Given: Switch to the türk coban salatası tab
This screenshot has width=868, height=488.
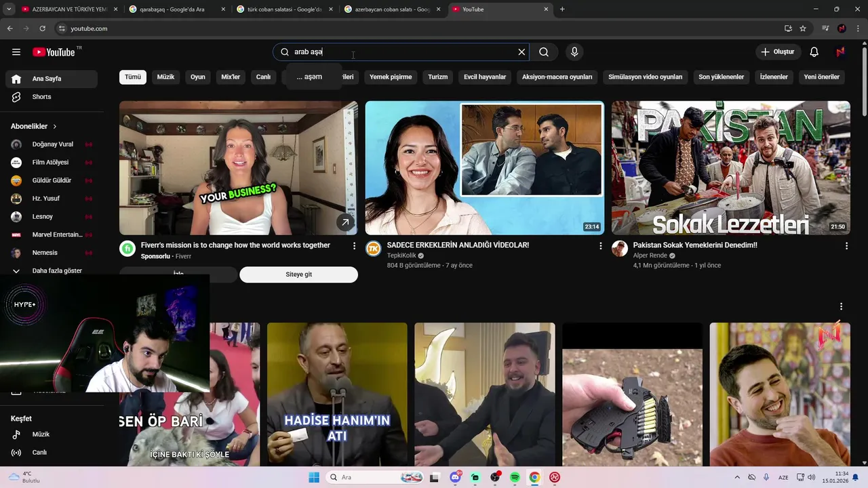Looking at the screenshot, I should (284, 9).
